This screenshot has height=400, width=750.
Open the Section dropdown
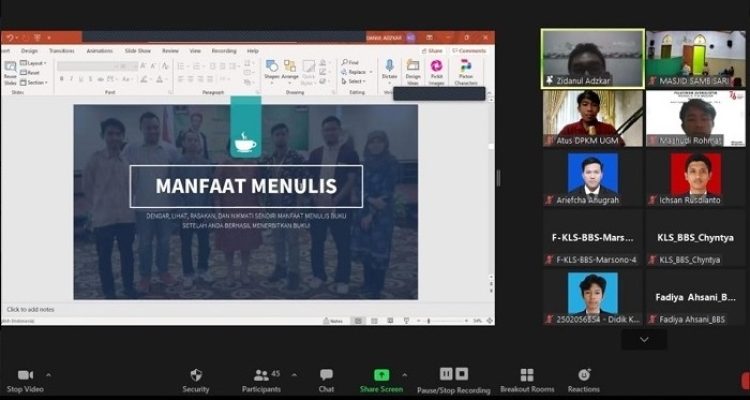pyautogui.click(x=33, y=82)
